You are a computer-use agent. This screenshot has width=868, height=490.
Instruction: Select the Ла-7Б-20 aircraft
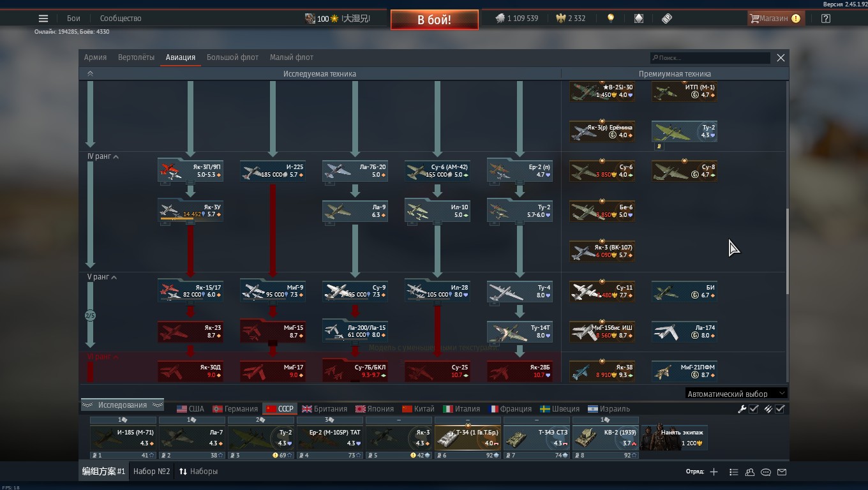[x=355, y=171]
